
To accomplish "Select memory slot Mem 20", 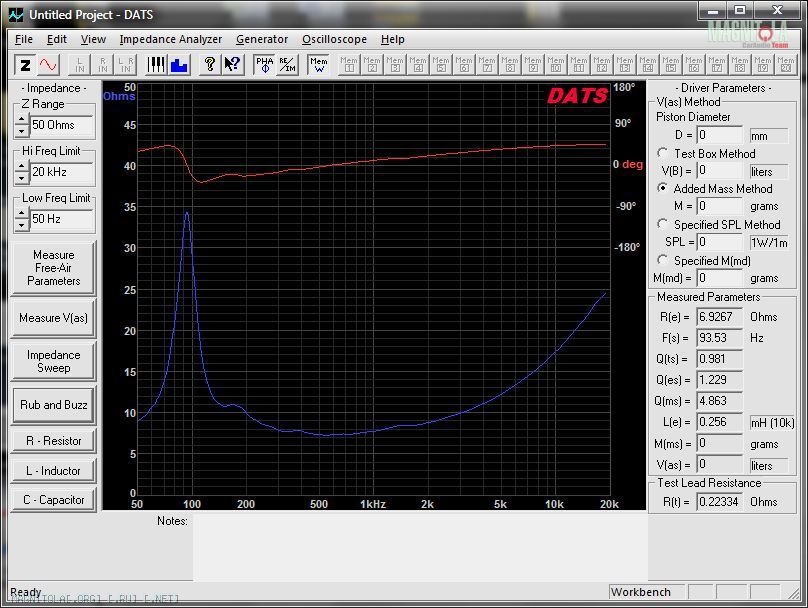I will point(786,65).
